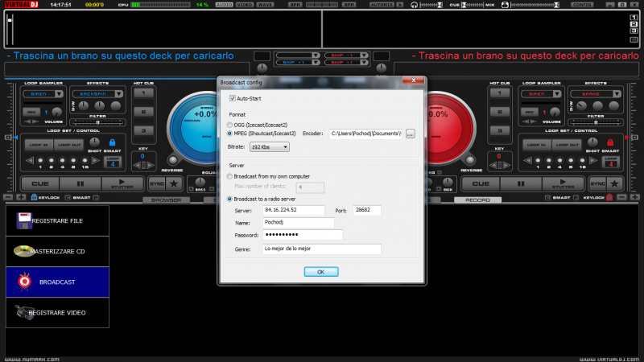Choose the Broadcast option in the record list
The image size is (644, 362).
[x=57, y=282]
